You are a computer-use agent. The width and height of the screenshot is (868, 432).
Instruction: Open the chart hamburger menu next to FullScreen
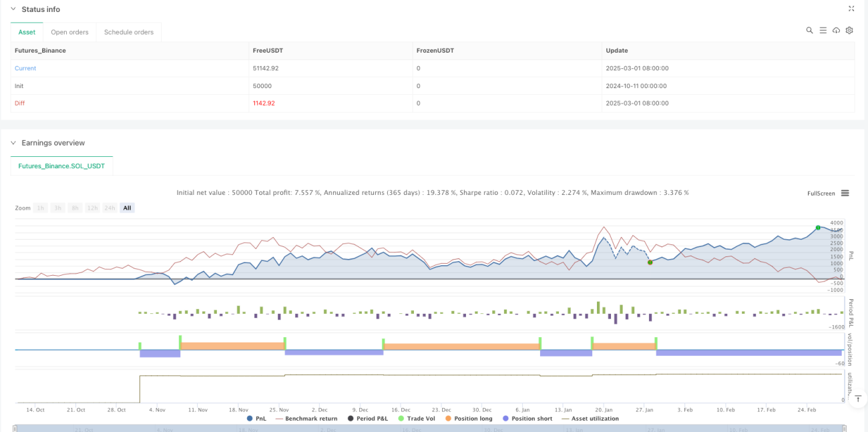tap(845, 193)
